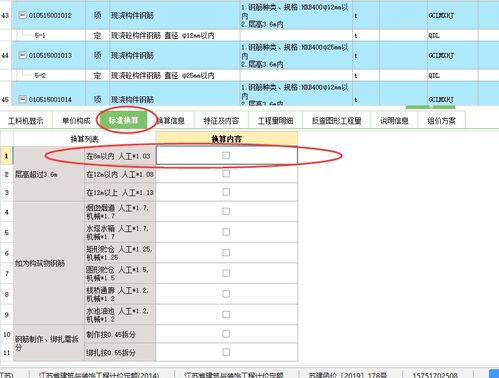Collapse item 010515001012 in the list
The height and width of the screenshot is (378, 499).
tap(22, 15)
